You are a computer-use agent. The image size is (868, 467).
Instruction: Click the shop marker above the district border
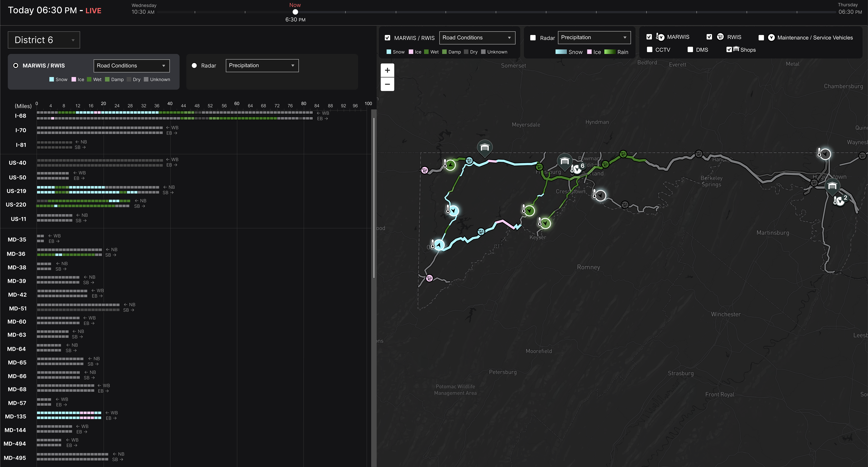click(485, 148)
